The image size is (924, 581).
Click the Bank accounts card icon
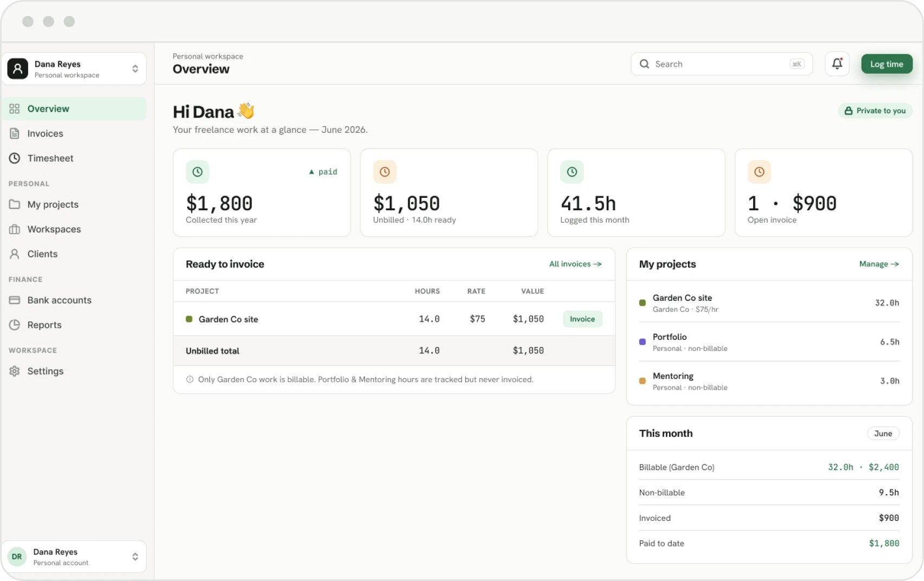pyautogui.click(x=15, y=300)
